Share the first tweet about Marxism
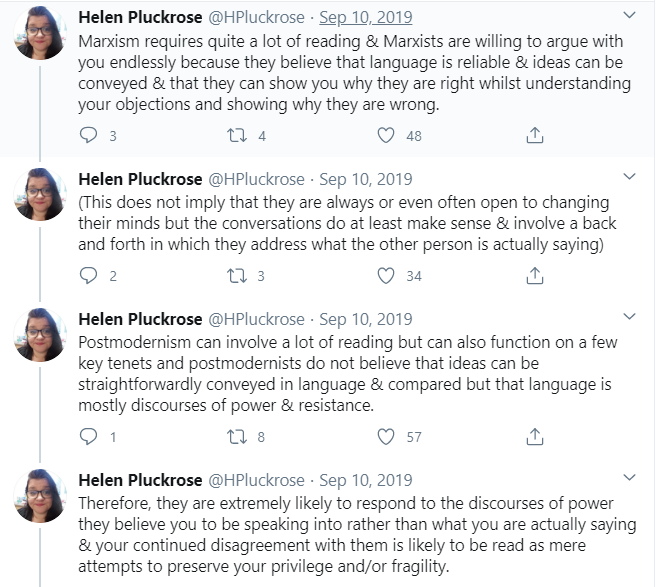Screen dimensions: 659x587 [534, 135]
